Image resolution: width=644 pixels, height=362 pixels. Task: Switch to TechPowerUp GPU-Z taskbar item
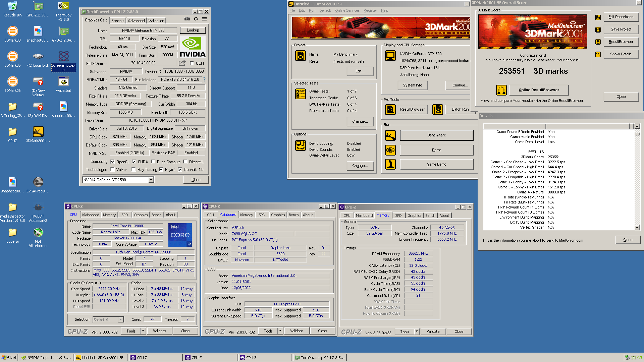click(x=320, y=358)
